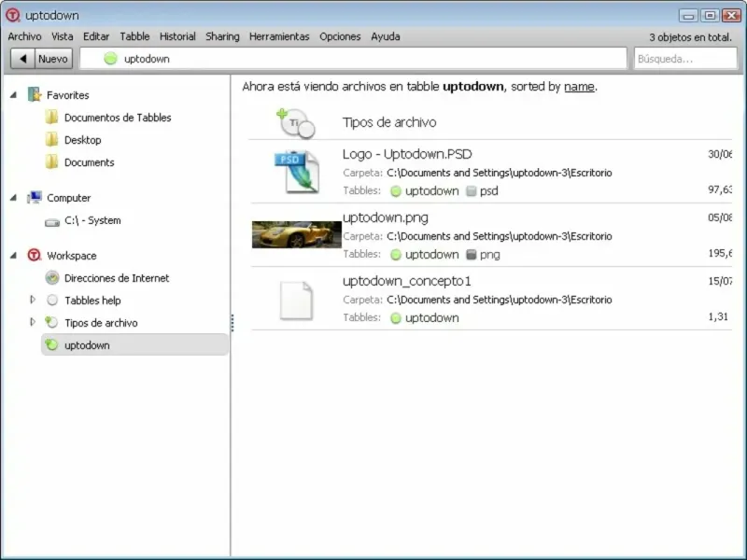Click the Tabbles logo in title bar
Viewport: 747px width, 560px height.
click(x=13, y=15)
